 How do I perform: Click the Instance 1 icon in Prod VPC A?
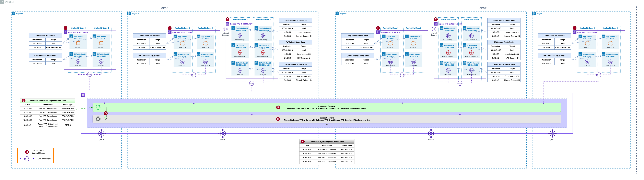[78, 43]
